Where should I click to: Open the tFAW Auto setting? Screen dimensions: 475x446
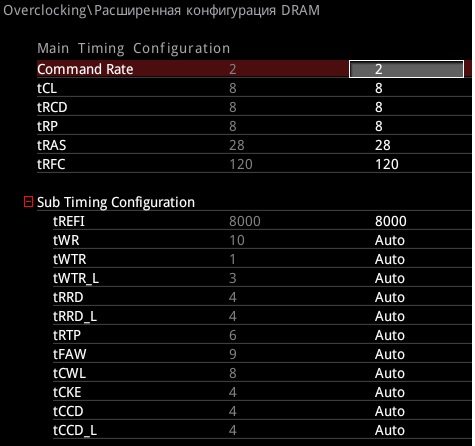(x=390, y=354)
